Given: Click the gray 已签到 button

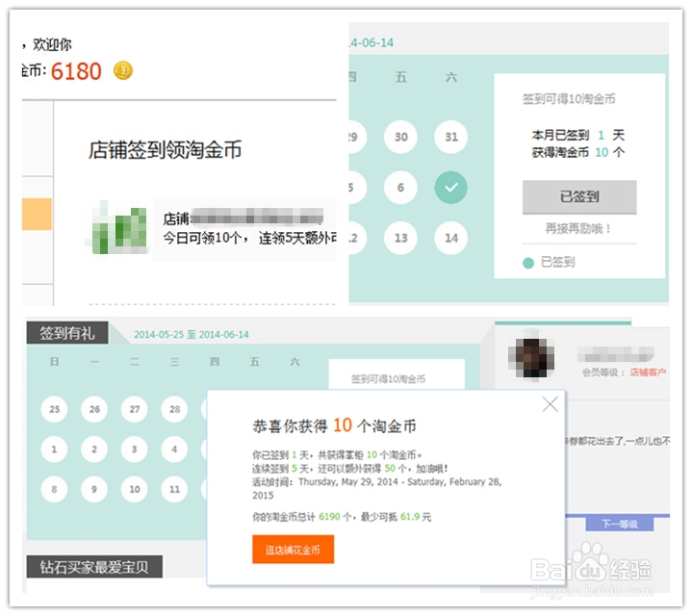Looking at the screenshot, I should coord(579,196).
